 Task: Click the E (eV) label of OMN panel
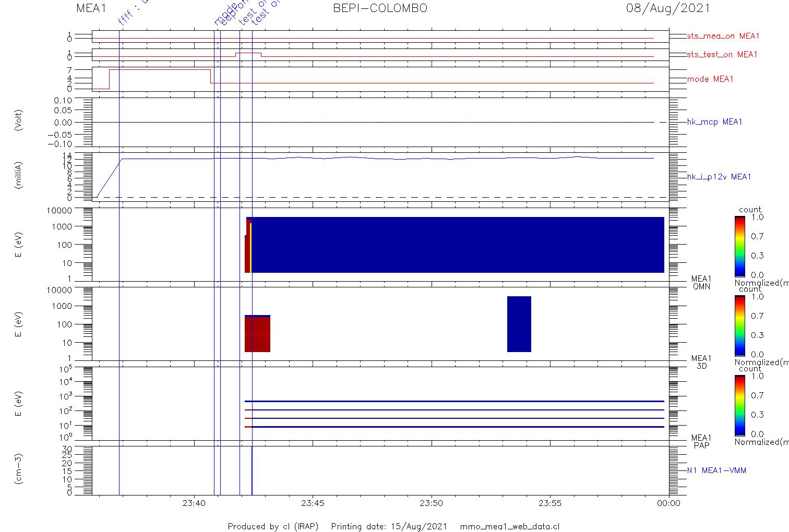tap(19, 245)
